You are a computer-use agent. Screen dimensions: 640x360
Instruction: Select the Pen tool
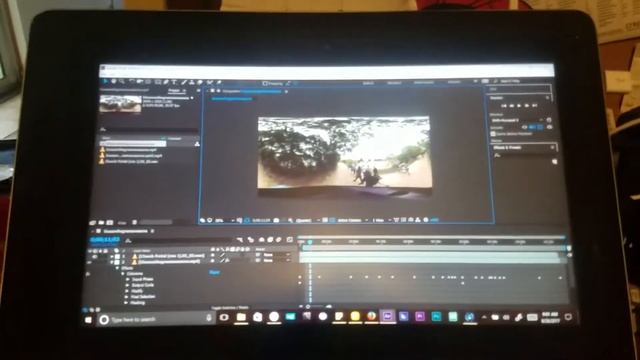click(166, 82)
